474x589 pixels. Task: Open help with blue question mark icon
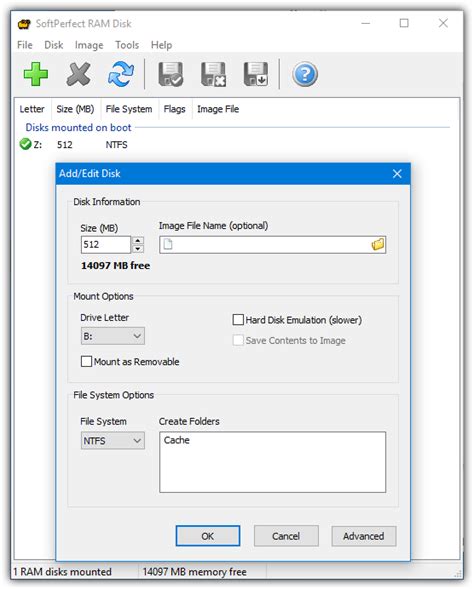(305, 74)
